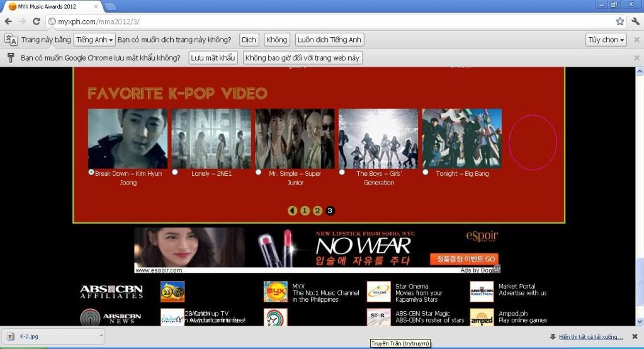Pick Tonight – Big Bang radio button
This screenshot has height=349, width=644.
(426, 172)
